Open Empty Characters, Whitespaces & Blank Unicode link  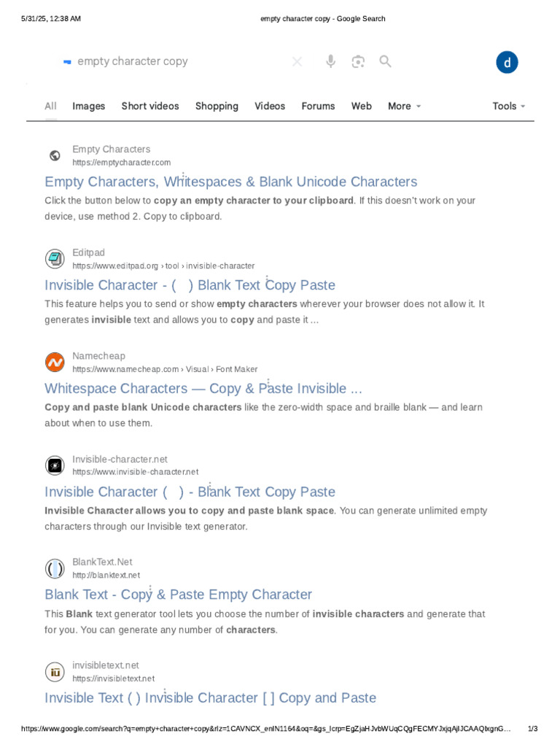pos(231,182)
